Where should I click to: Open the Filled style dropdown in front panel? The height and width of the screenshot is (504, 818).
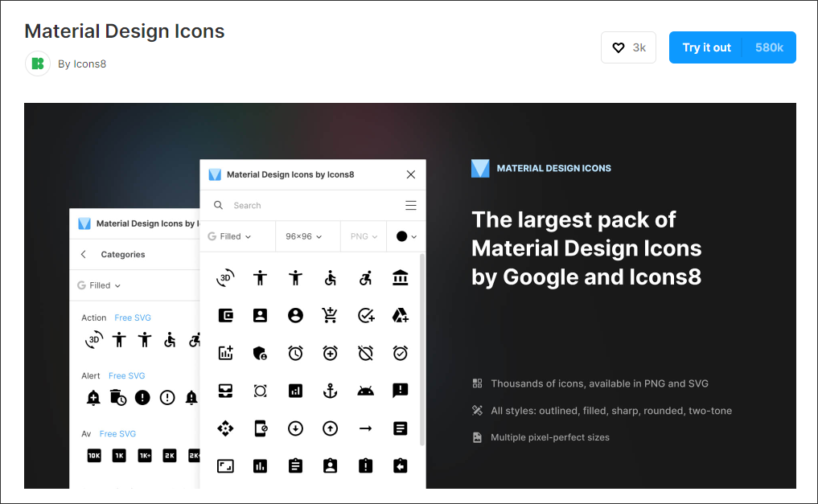point(229,236)
